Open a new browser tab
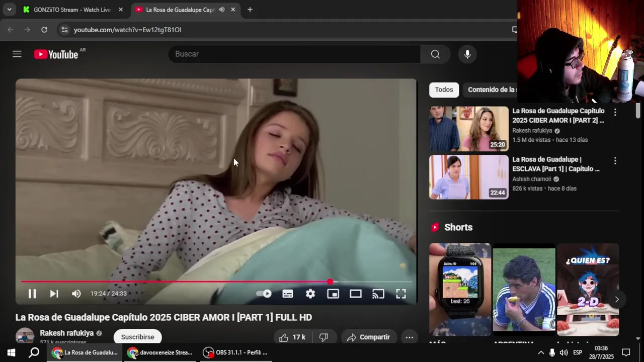The height and width of the screenshot is (362, 644). point(250,10)
